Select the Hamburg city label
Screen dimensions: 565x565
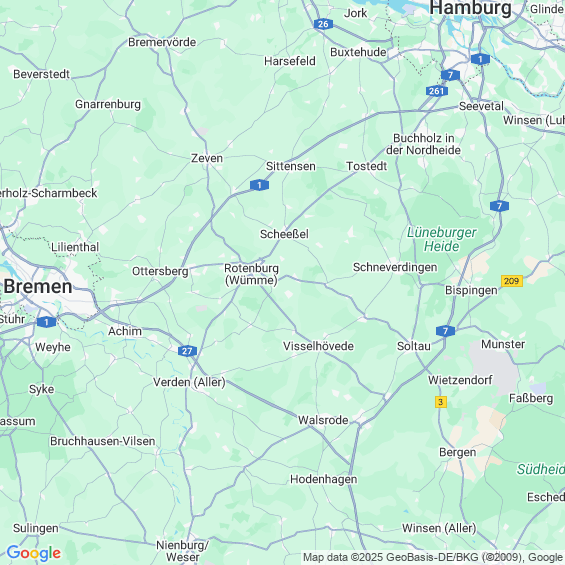coord(470,8)
